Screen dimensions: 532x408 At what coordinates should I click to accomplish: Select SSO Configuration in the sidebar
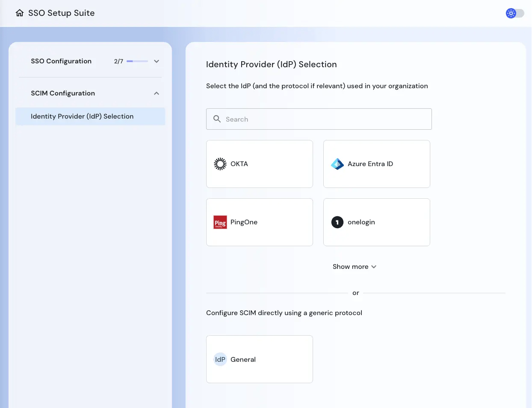point(61,61)
